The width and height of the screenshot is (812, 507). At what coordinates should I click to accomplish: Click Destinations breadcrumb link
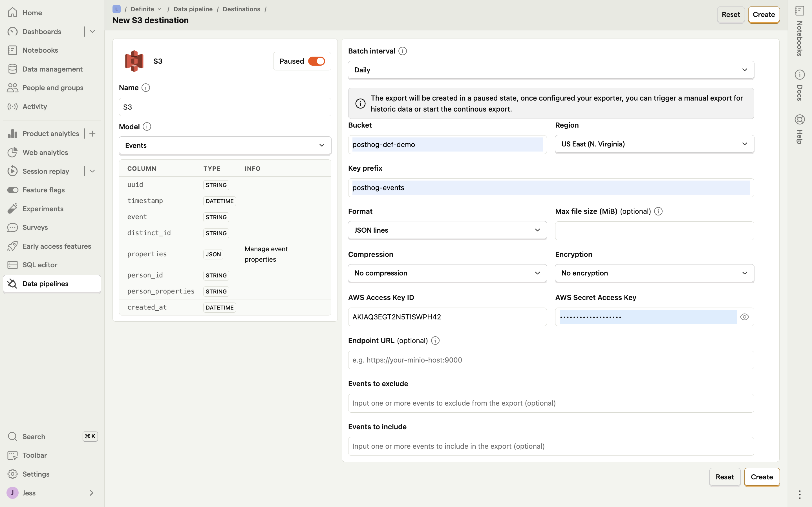point(241,9)
